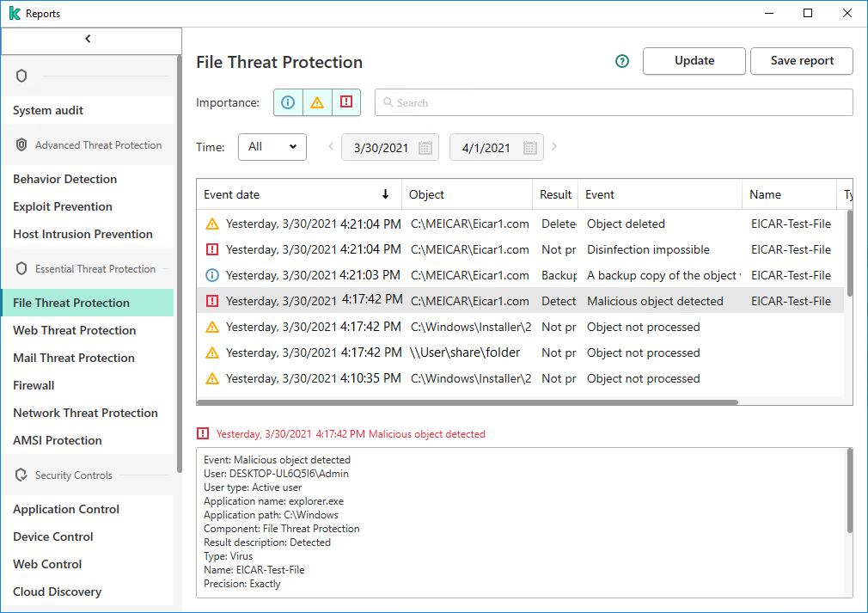Open the Firewall report section
The width and height of the screenshot is (868, 613).
click(34, 385)
